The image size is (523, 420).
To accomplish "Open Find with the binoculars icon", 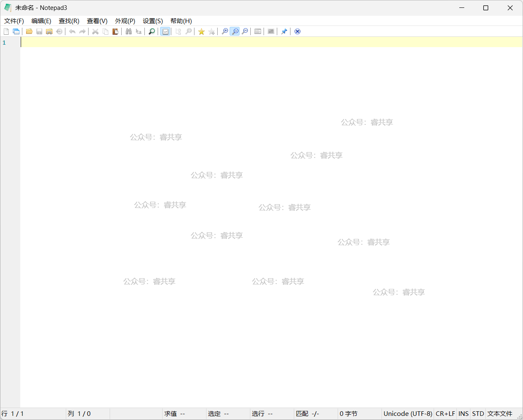I will 129,31.
